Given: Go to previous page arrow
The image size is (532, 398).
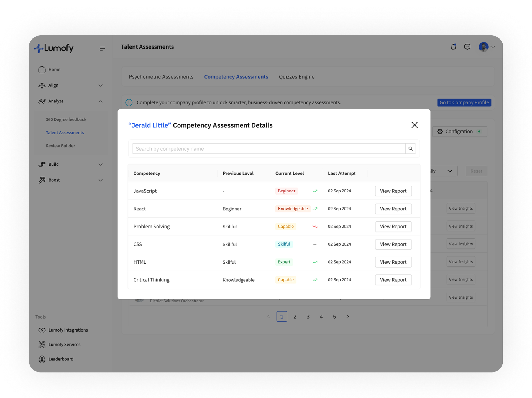Looking at the screenshot, I should click(x=268, y=316).
